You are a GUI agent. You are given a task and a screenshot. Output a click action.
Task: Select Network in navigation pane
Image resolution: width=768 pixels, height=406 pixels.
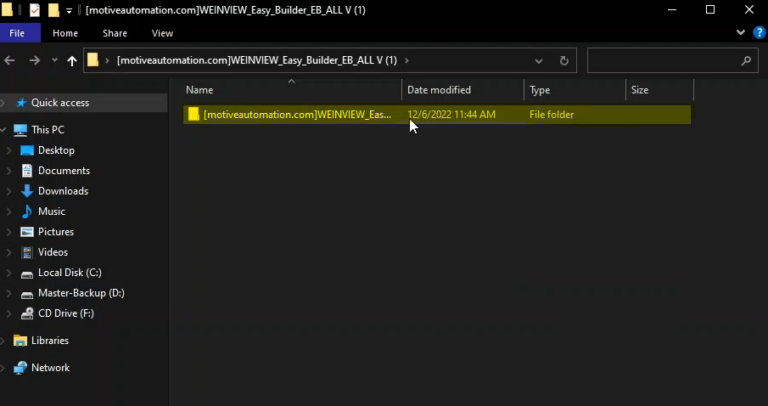[50, 368]
